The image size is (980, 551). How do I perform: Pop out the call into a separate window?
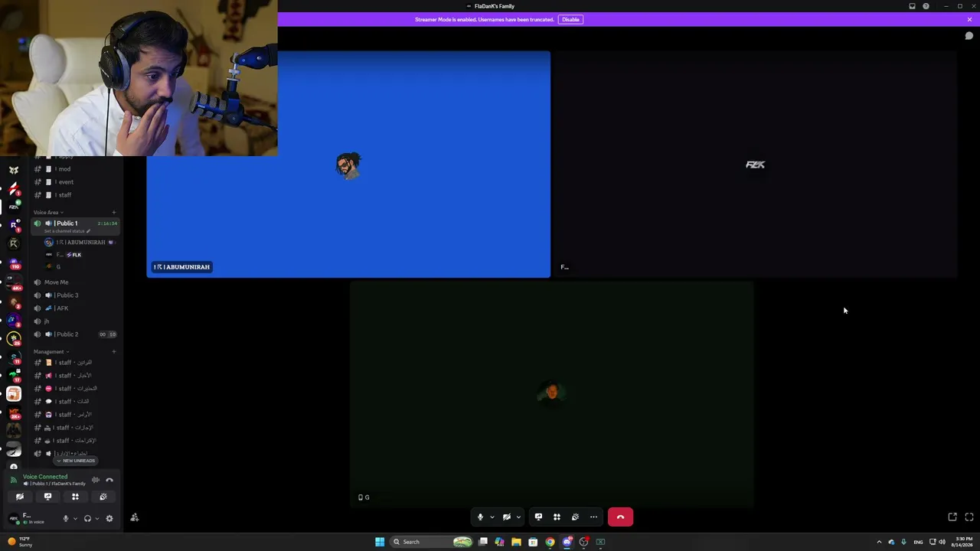click(952, 517)
